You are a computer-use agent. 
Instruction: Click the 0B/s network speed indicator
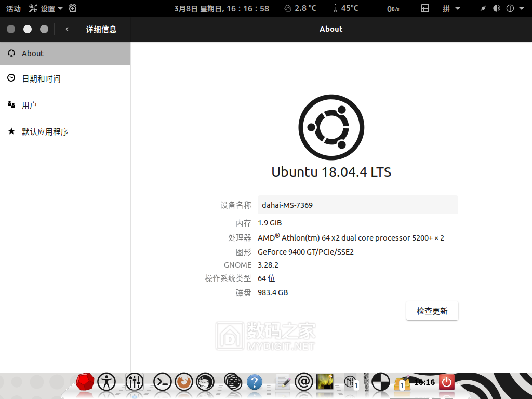coord(393,9)
